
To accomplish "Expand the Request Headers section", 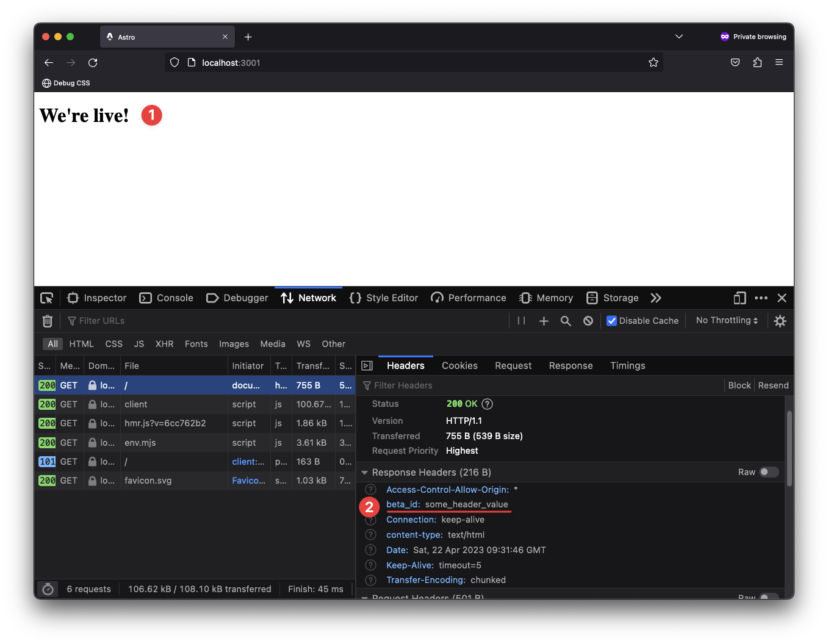I will 365,596.
